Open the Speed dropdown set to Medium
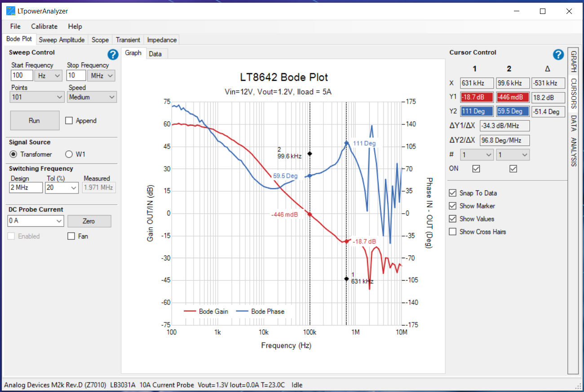Image resolution: width=584 pixels, height=392 pixels. 92,97
